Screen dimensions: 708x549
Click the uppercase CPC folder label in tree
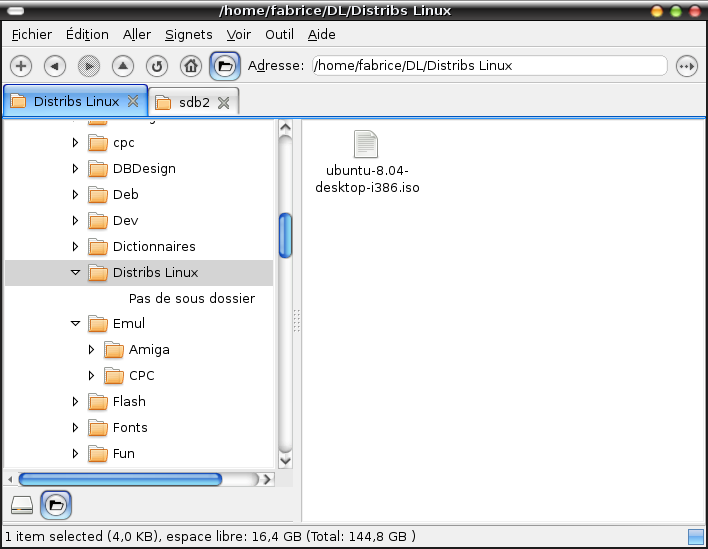[x=142, y=376]
